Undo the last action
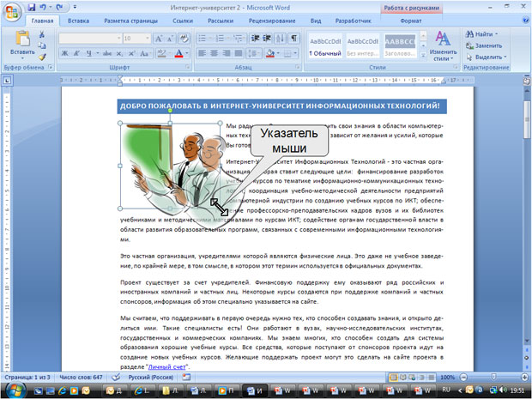532x399 pixels. pos(43,8)
